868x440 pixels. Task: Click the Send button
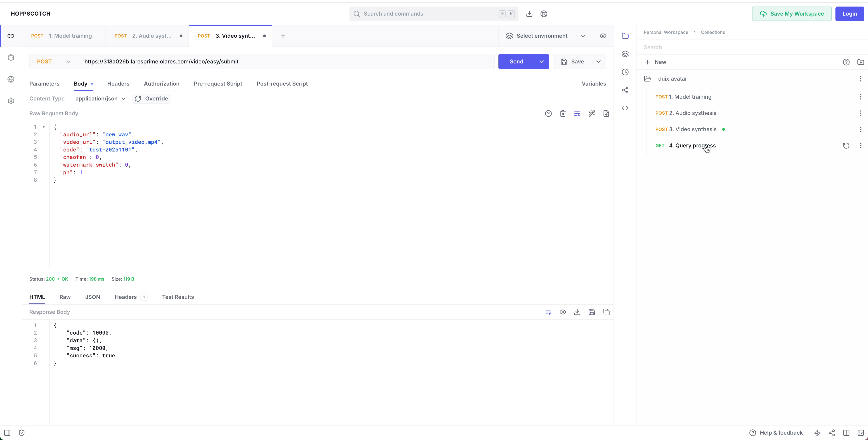(x=516, y=62)
